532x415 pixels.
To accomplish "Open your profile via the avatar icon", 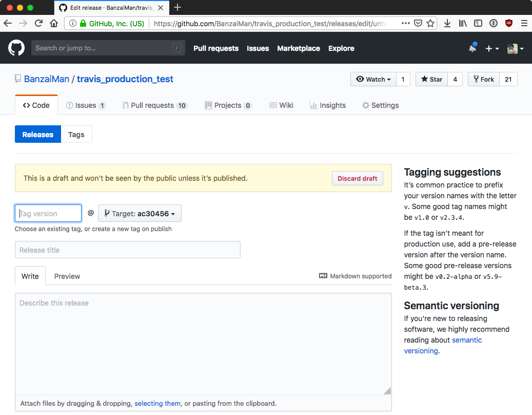I will (x=511, y=48).
